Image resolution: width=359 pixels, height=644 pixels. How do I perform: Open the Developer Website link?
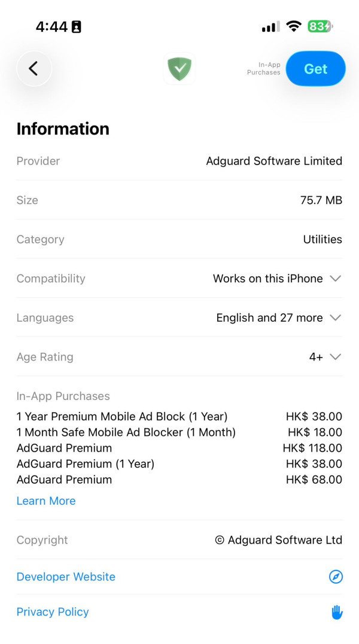coord(66,577)
